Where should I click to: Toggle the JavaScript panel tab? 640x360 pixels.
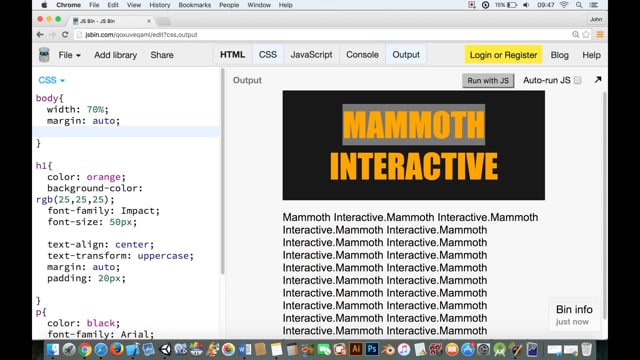pyautogui.click(x=311, y=55)
